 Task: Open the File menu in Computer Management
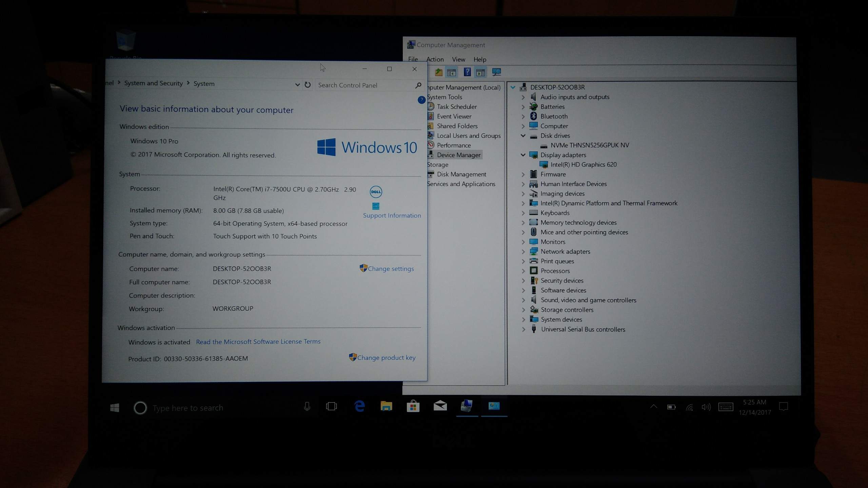[413, 59]
